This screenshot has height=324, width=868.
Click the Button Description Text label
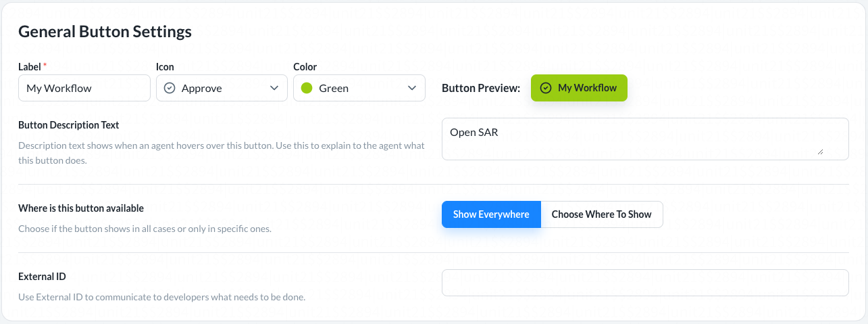tap(69, 125)
